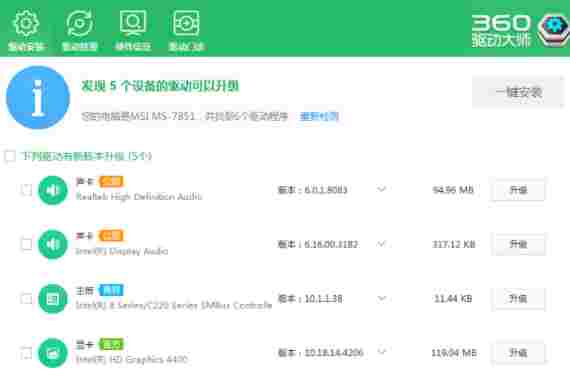Viewport: 570px width, 391px height.
Task: Expand version dropdown for 10.18.14.4206
Action: pyautogui.click(x=381, y=352)
